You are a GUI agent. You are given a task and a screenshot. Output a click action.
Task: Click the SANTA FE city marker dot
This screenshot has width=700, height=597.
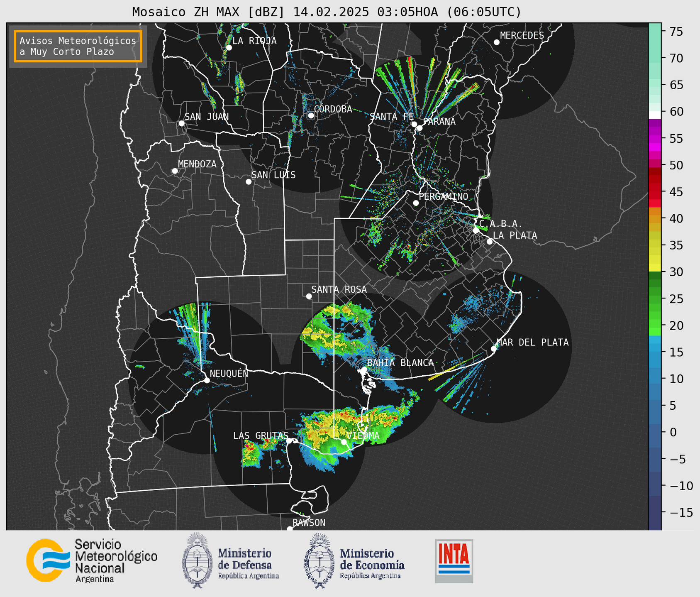[414, 124]
